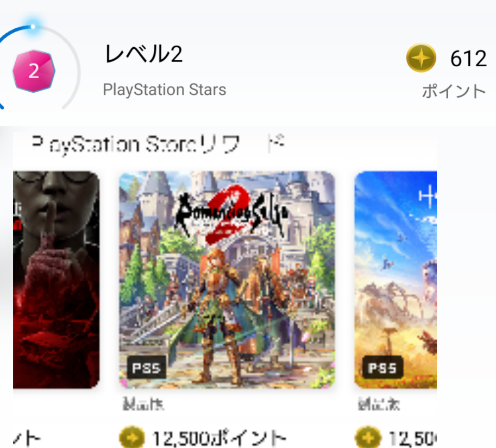The height and width of the screenshot is (448, 496).
Task: Click the partially visible coin icon at bottom right
Action: 368,438
